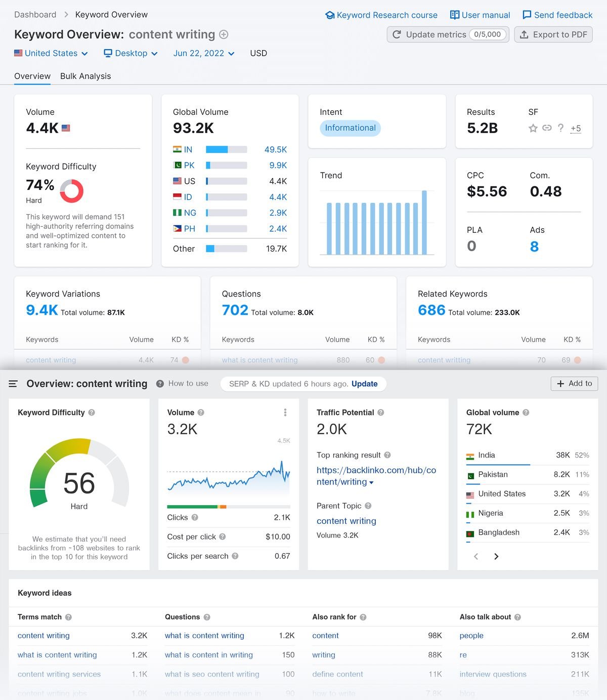Click next arrow in Global volume card
Screen dimensions: 607x700
496,556
